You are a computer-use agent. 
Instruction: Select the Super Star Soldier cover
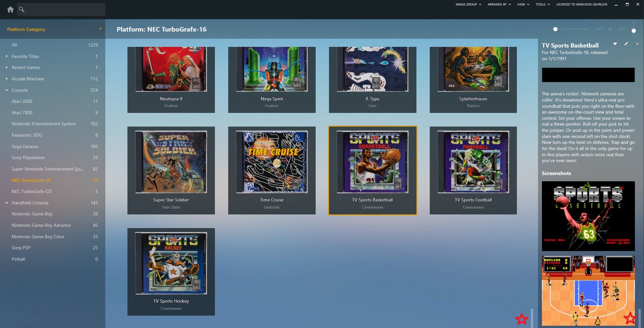tap(171, 162)
